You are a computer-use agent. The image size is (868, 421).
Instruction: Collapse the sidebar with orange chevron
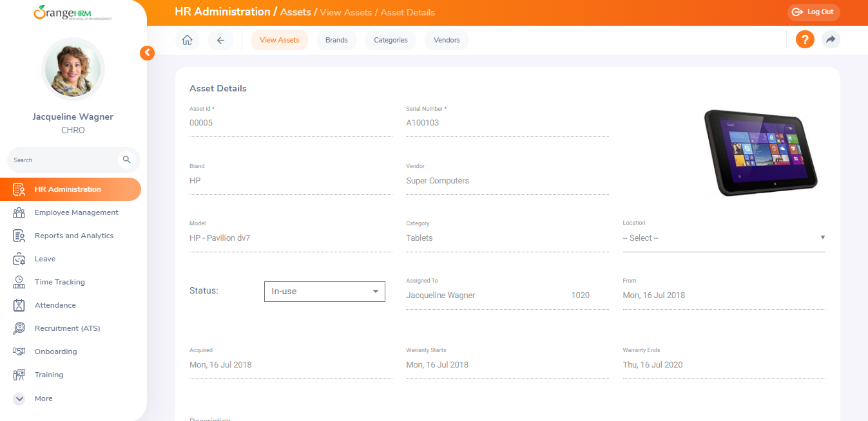point(148,53)
